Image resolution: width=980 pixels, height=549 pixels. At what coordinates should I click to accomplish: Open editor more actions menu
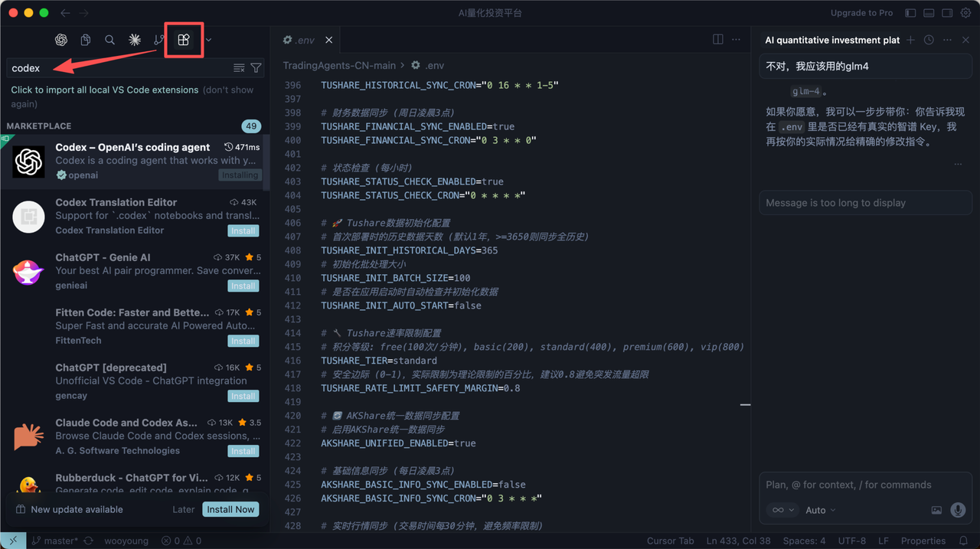click(x=737, y=40)
